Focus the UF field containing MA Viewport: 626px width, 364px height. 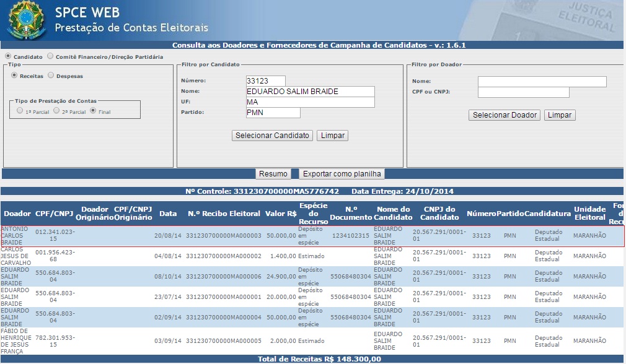click(310, 102)
